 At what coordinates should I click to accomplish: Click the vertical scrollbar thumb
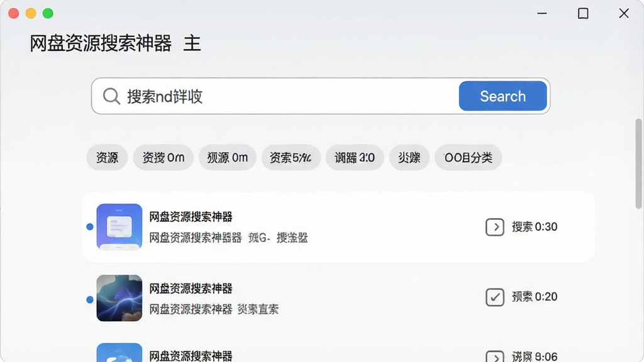(639, 163)
